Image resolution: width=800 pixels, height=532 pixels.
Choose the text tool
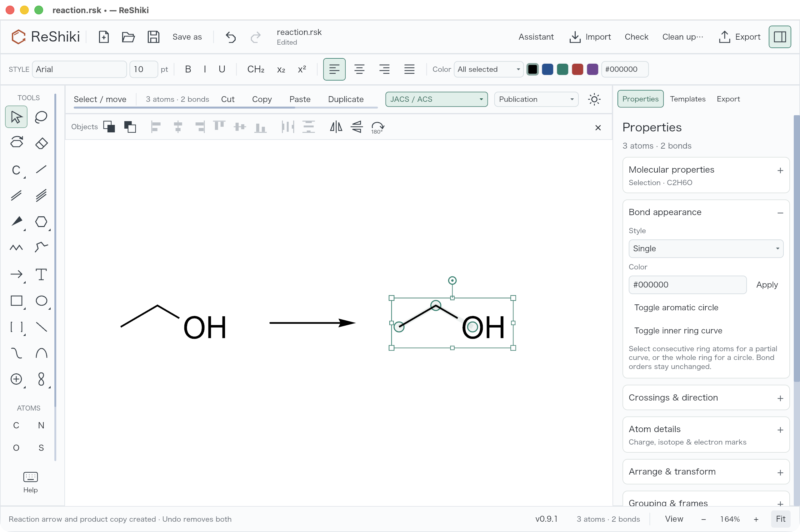pos(41,274)
